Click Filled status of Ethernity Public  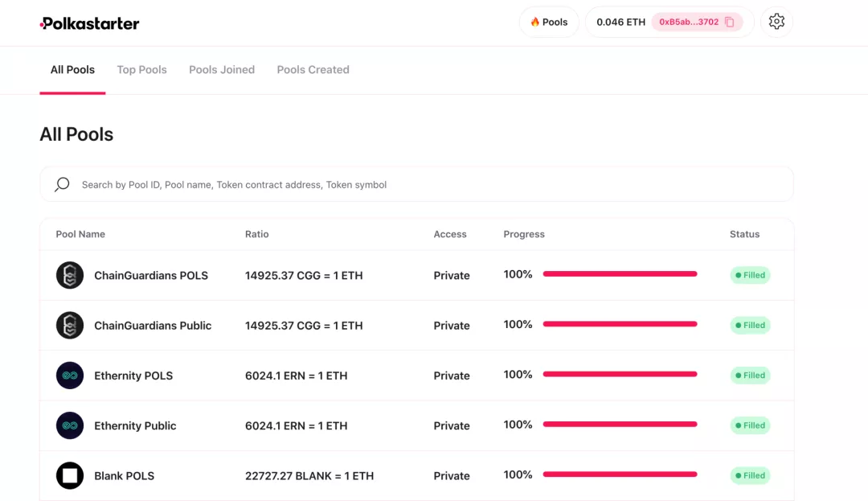pyautogui.click(x=750, y=425)
